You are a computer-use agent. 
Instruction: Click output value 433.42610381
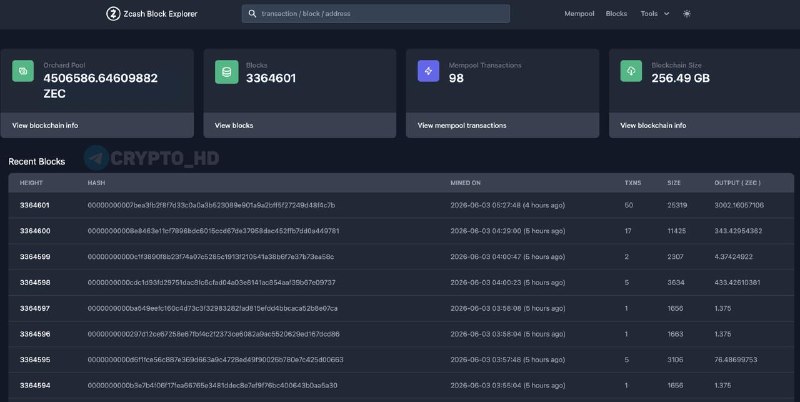click(x=737, y=282)
